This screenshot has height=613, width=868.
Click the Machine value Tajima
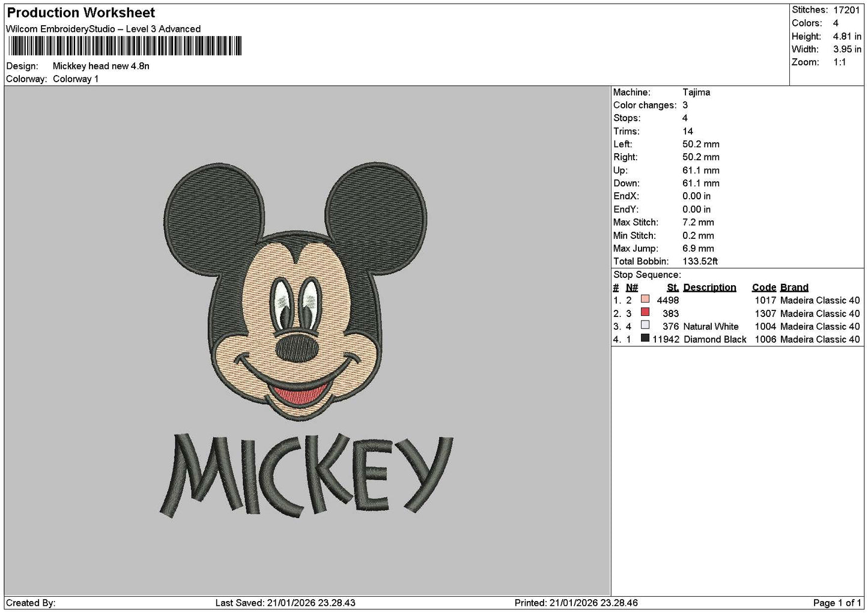(x=696, y=92)
